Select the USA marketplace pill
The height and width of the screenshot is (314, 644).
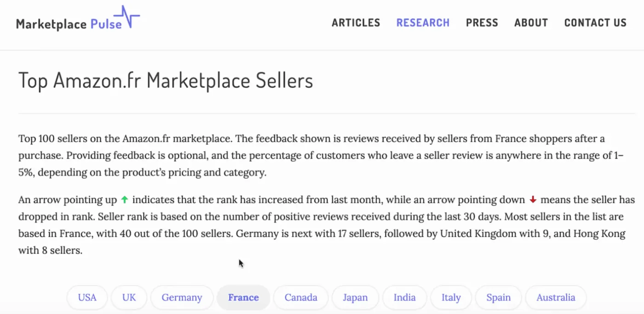click(87, 297)
